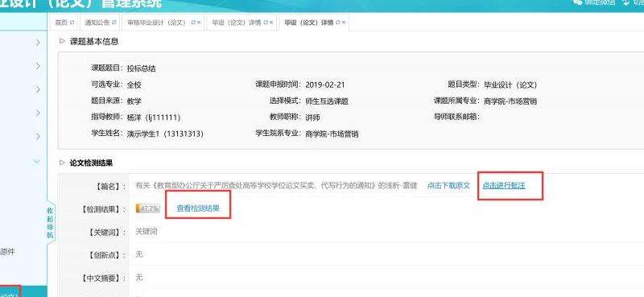Close the inactive 毕设（论文）详情 tab

click(271, 23)
